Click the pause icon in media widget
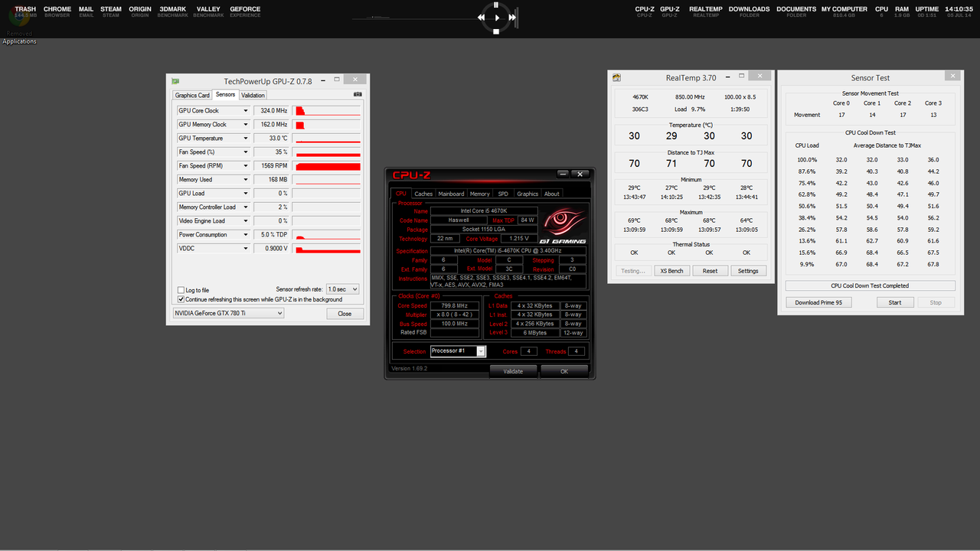980x551 pixels. pos(497,3)
